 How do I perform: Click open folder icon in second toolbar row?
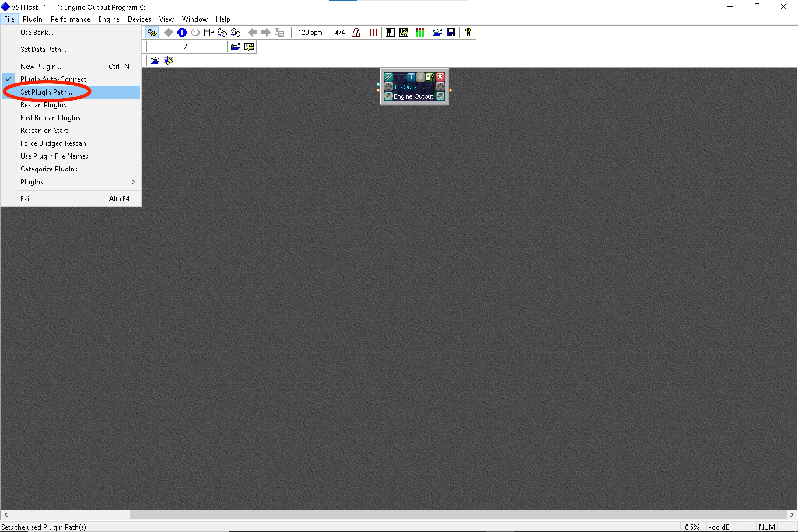click(x=235, y=46)
